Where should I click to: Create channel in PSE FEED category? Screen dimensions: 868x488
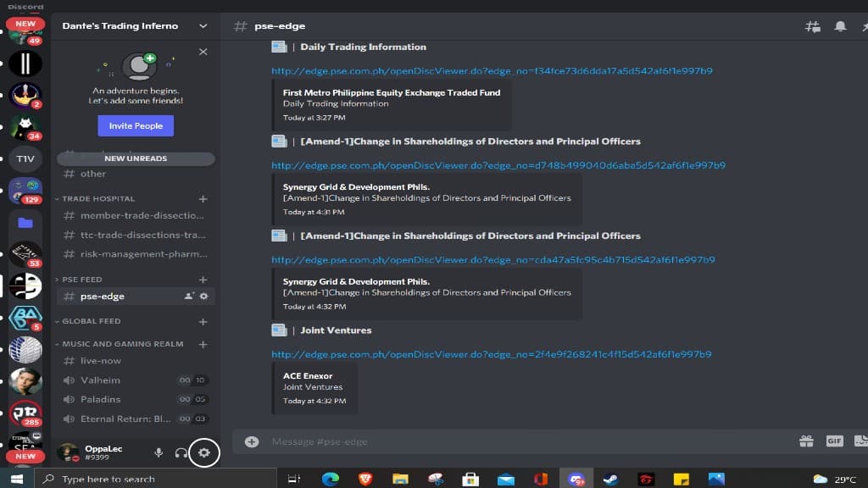tap(203, 280)
